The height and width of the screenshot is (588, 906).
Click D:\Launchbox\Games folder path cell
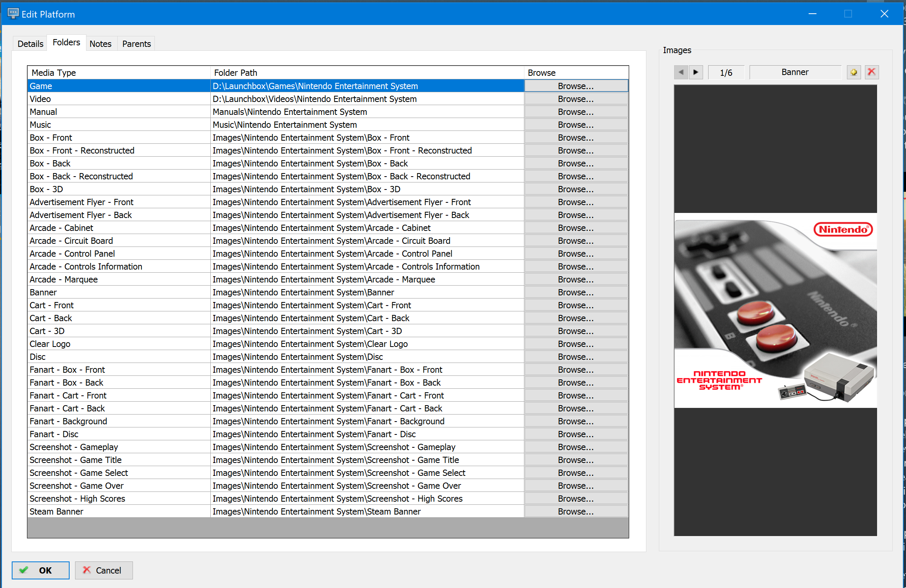(367, 86)
